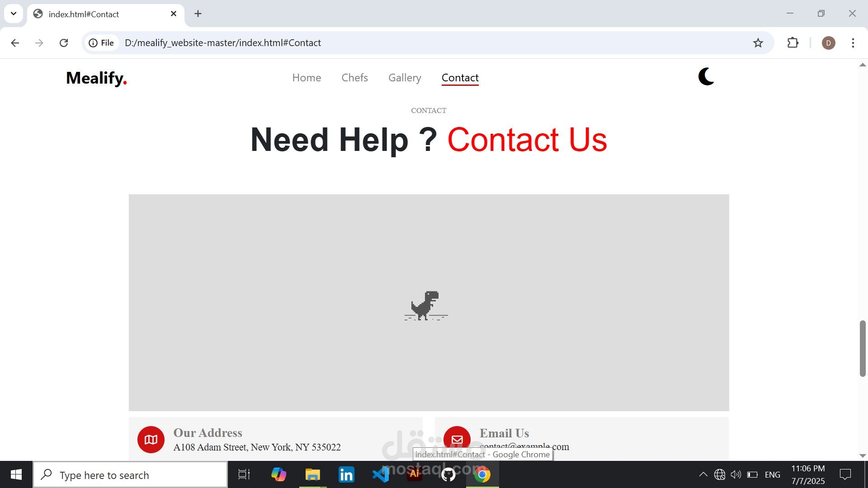Launch Copilot from the taskbar
868x488 pixels.
278,475
